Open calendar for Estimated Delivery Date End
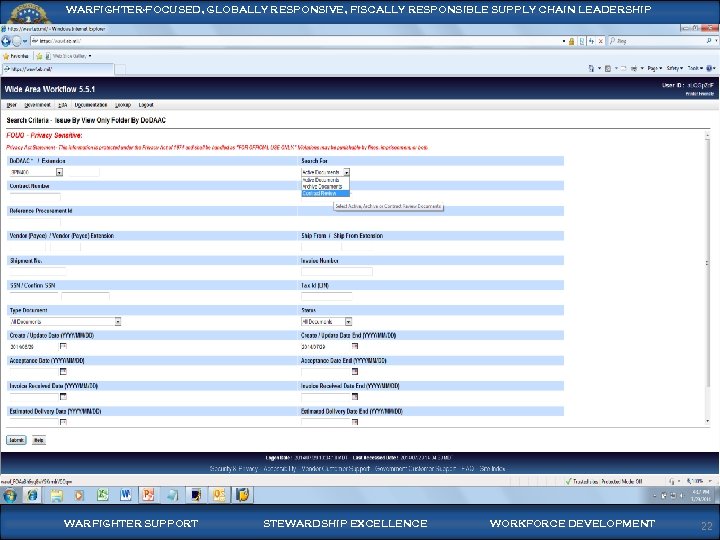Screen dimensions: 720x540 tap(355, 422)
